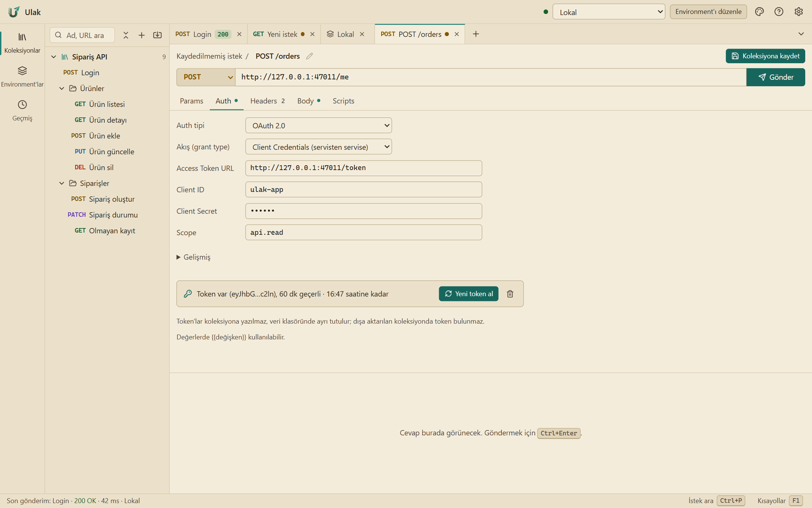Switch to the Params tab
The width and height of the screenshot is (812, 508).
[x=191, y=101]
